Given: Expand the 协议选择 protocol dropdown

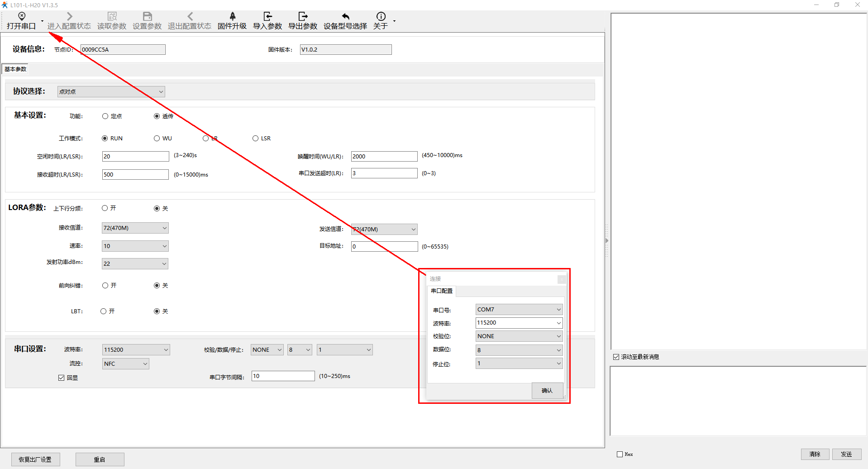Looking at the screenshot, I should 111,92.
